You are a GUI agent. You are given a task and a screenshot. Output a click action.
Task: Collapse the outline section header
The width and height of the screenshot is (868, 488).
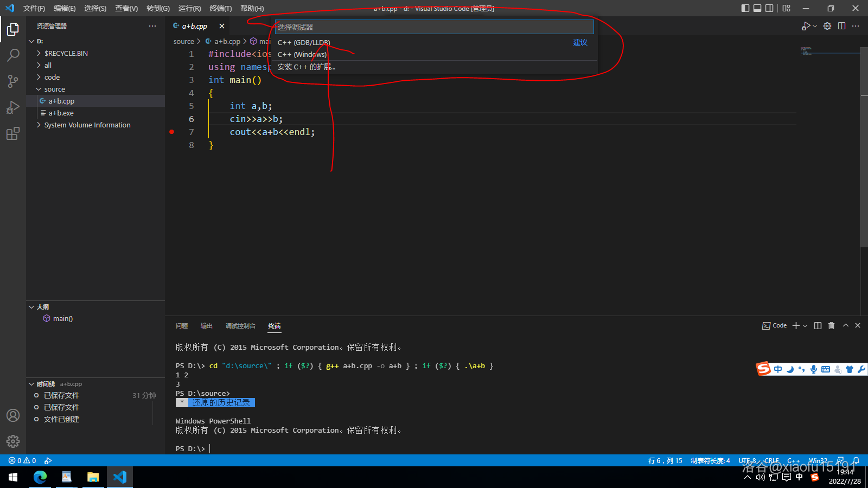tap(95, 307)
